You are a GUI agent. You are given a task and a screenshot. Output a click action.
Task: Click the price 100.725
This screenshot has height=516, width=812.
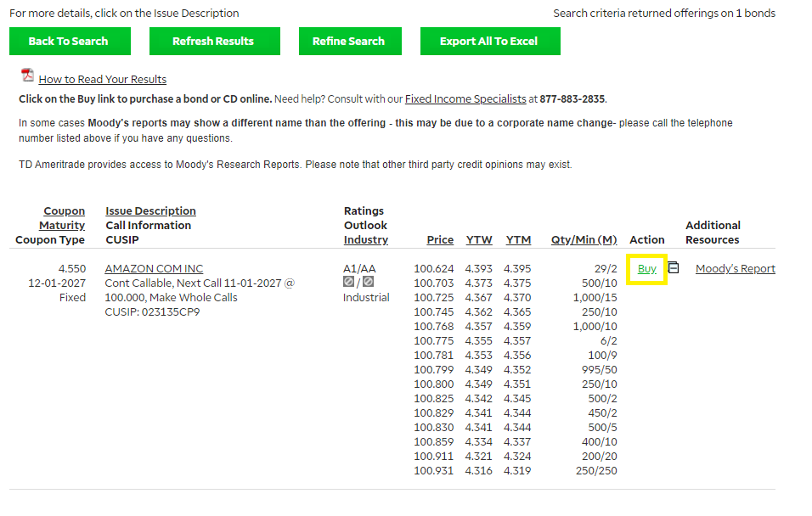[433, 298]
